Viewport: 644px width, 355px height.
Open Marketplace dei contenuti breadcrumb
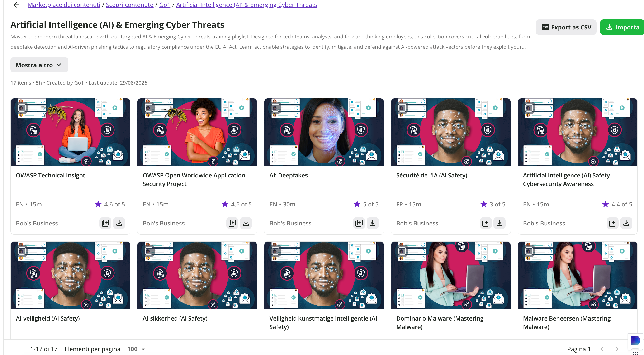64,5
